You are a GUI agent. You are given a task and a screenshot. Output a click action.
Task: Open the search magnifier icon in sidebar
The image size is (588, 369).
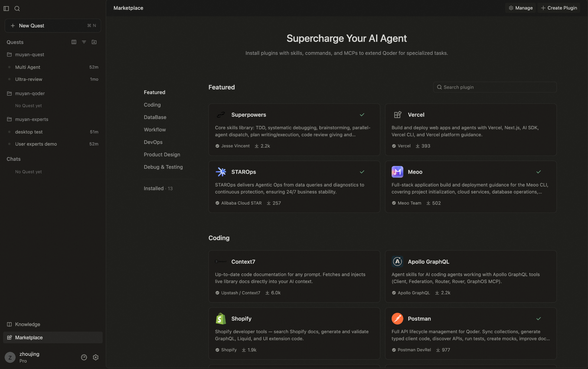pyautogui.click(x=17, y=9)
